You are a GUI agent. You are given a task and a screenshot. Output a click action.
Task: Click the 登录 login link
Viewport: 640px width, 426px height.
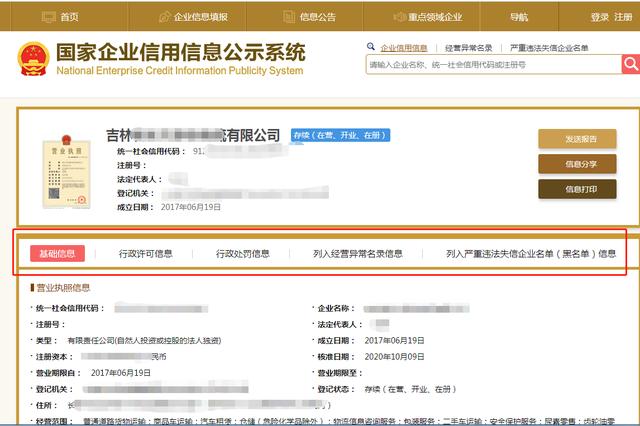600,17
